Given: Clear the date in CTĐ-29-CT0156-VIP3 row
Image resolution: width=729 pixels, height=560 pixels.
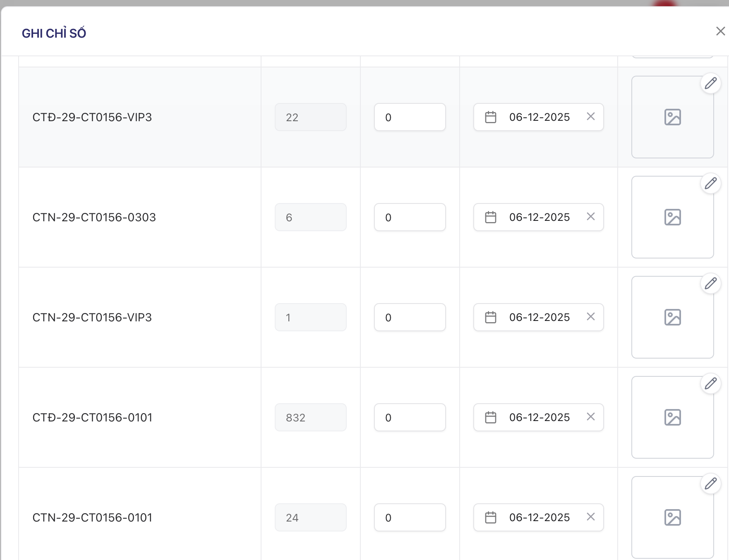Looking at the screenshot, I should 590,117.
